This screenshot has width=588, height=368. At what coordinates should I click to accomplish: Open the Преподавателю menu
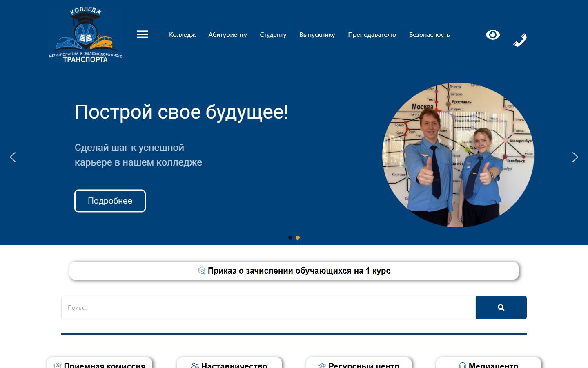tap(372, 35)
